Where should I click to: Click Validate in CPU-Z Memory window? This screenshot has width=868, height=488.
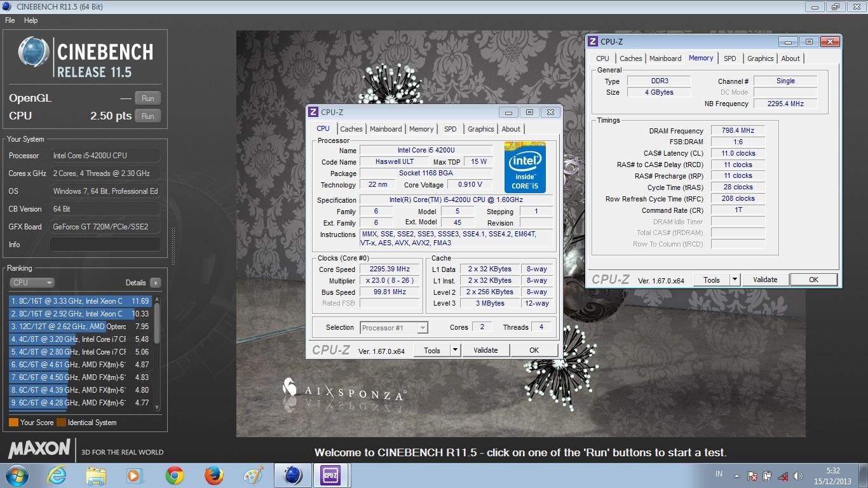[x=765, y=280]
